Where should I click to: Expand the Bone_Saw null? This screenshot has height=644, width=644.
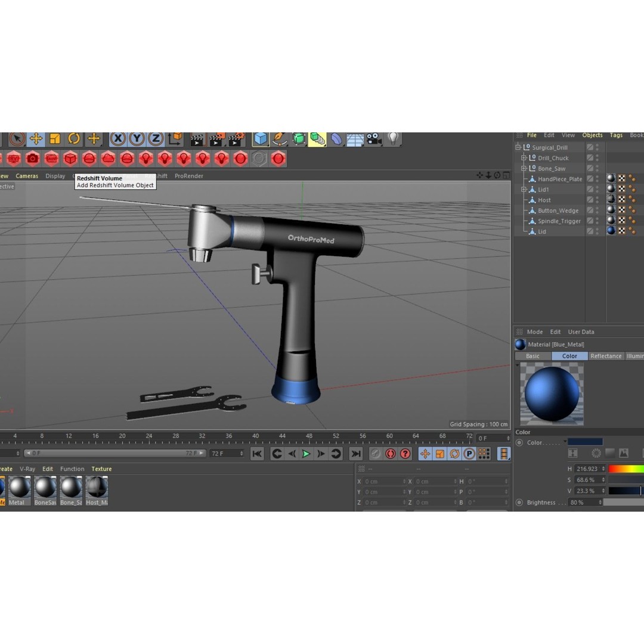[x=524, y=168]
